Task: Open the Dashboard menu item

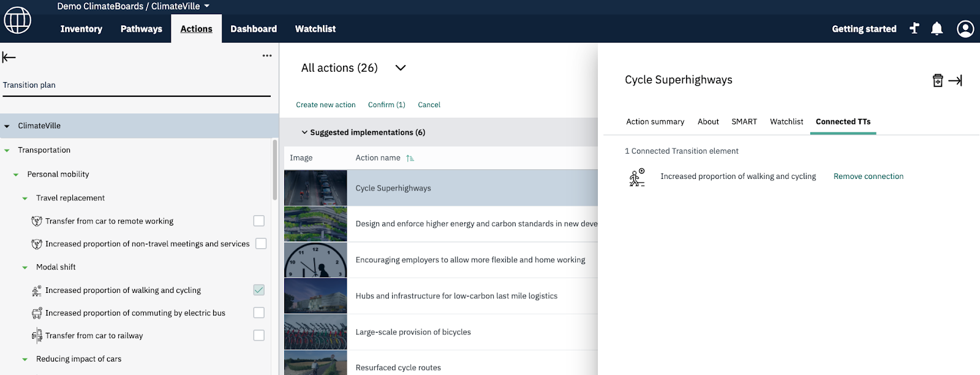Action: coord(254,29)
